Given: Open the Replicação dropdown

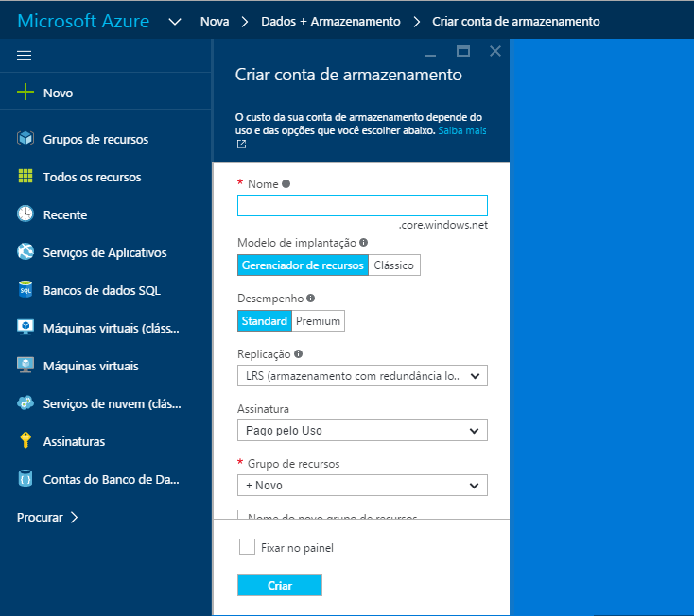Looking at the screenshot, I should click(x=362, y=376).
